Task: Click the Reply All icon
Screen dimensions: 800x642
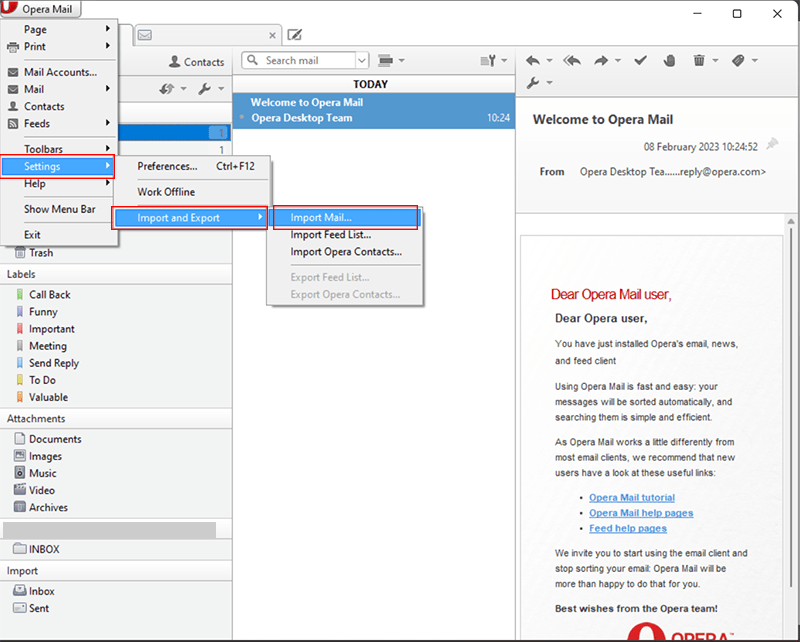Action: pos(571,60)
